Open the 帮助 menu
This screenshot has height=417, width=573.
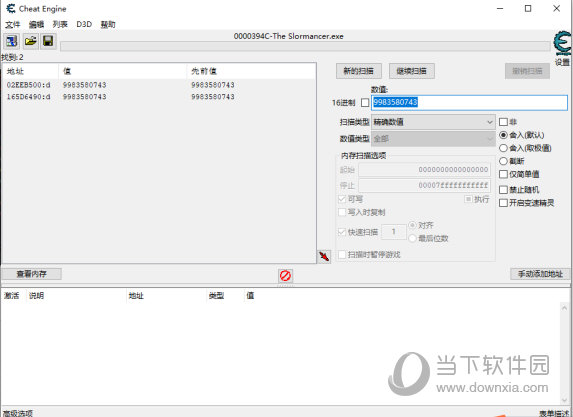coord(108,24)
